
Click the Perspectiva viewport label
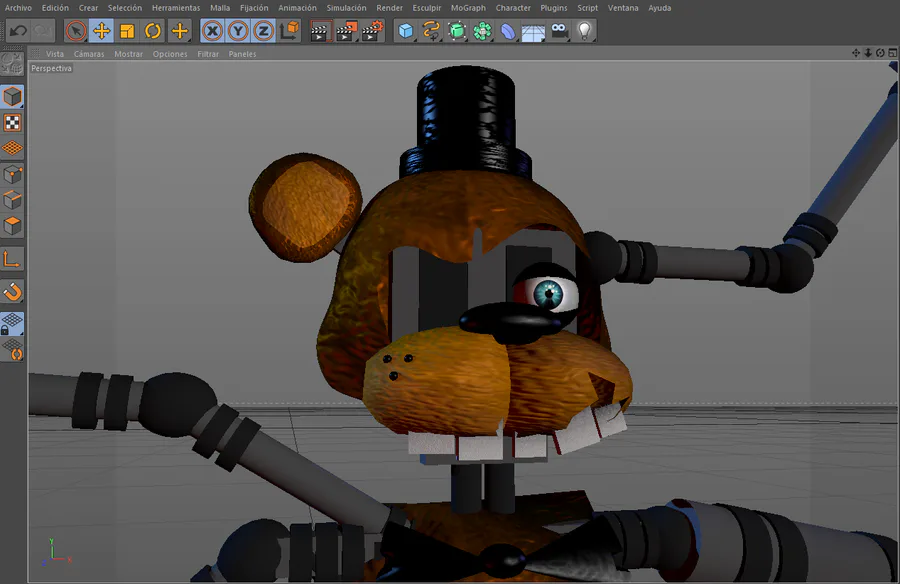pyautogui.click(x=51, y=68)
